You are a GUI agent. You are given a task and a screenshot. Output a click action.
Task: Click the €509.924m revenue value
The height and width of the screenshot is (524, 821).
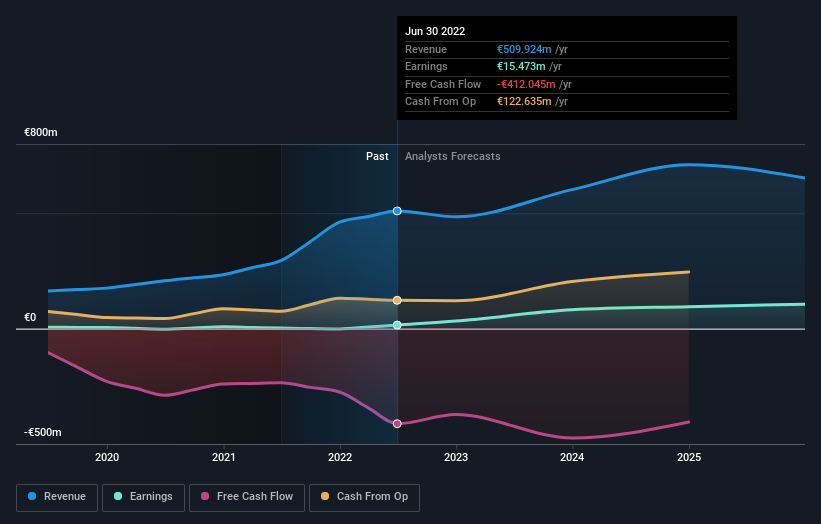[x=524, y=49]
